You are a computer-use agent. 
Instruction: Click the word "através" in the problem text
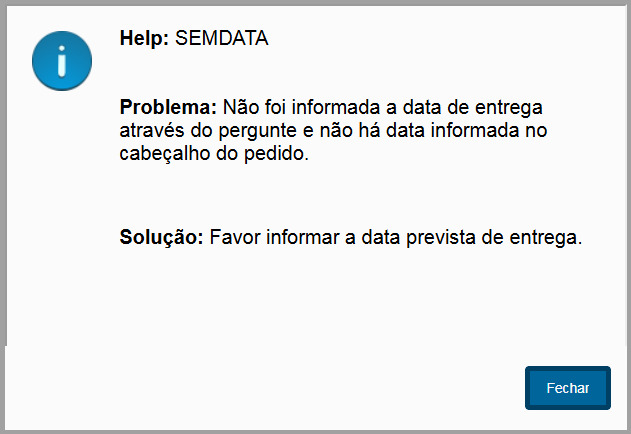[149, 131]
